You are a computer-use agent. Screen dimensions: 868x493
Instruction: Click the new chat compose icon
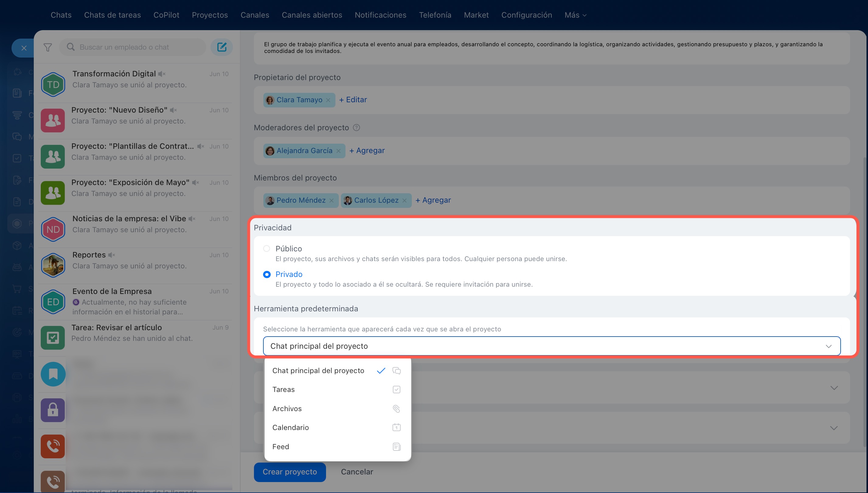pos(222,47)
